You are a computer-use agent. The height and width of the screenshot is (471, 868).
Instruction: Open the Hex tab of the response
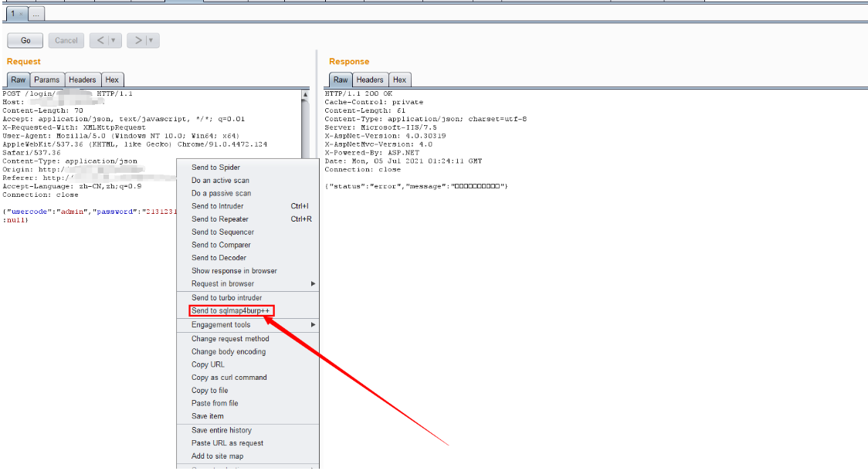click(x=400, y=79)
